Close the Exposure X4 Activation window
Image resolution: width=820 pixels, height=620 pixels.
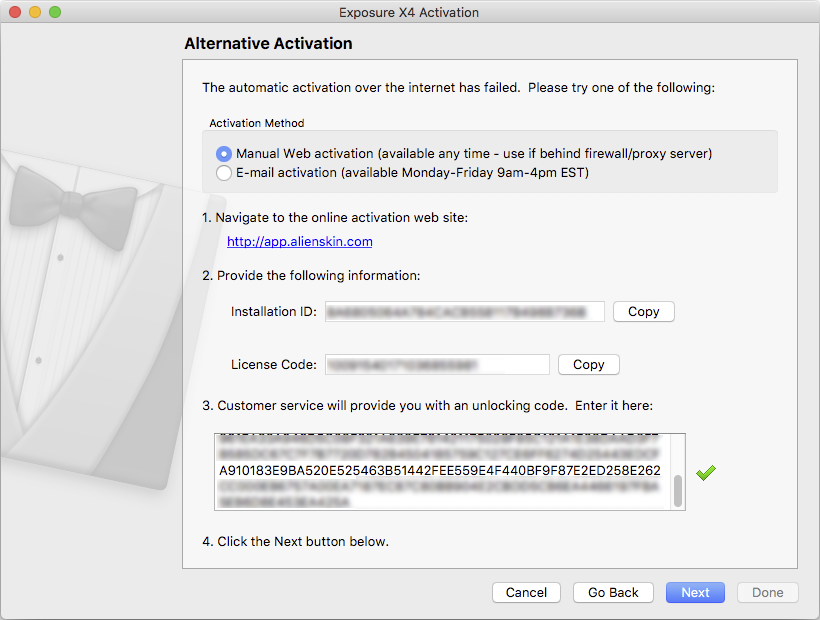pos(15,12)
